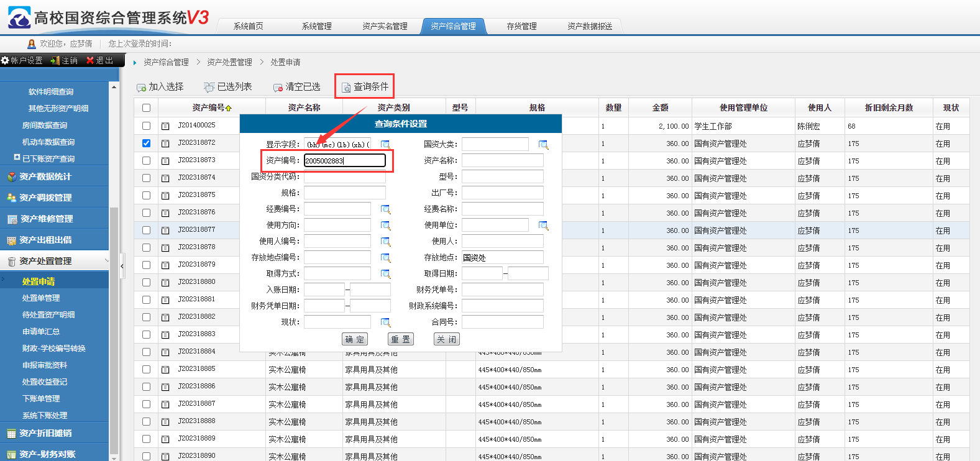The height and width of the screenshot is (461, 980).
Task: Click the 加入选择 add icon
Action: [x=141, y=88]
